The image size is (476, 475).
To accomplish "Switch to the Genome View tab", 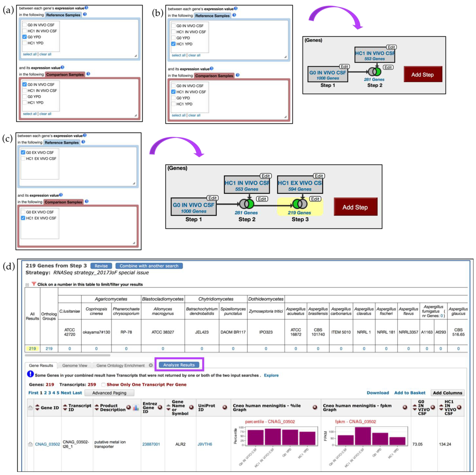I will [x=75, y=365].
